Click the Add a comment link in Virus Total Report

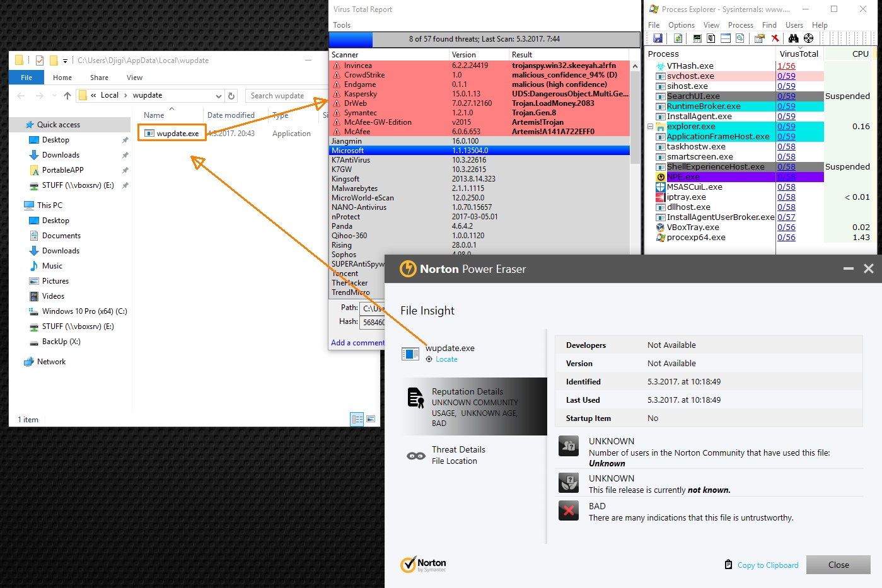(x=357, y=343)
